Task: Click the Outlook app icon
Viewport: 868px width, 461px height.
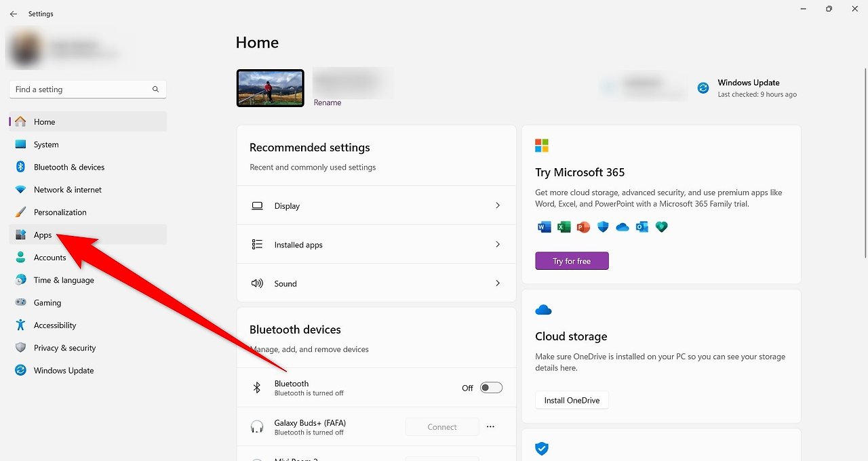Action: pyautogui.click(x=642, y=227)
